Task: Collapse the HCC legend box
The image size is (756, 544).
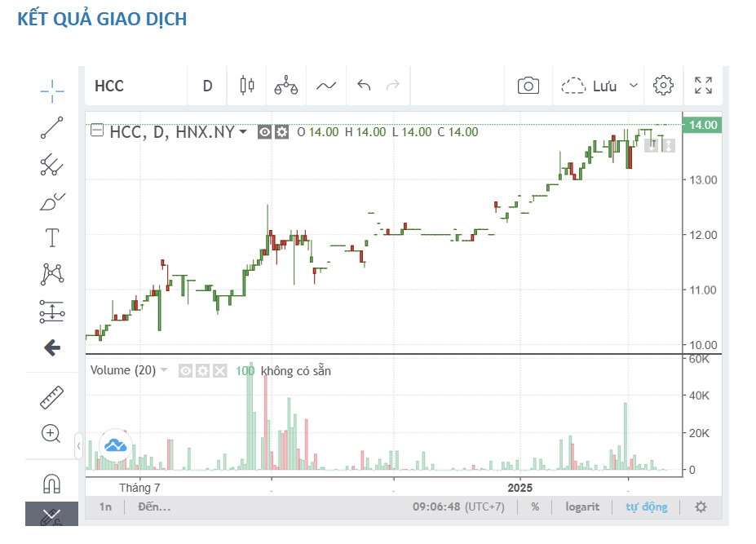Action: [97, 131]
